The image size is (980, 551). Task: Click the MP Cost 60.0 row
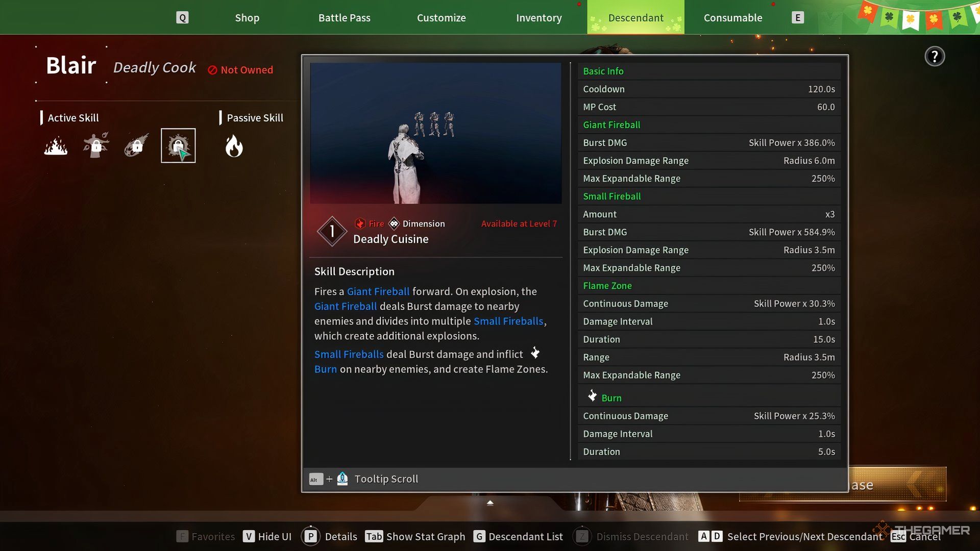[709, 107]
